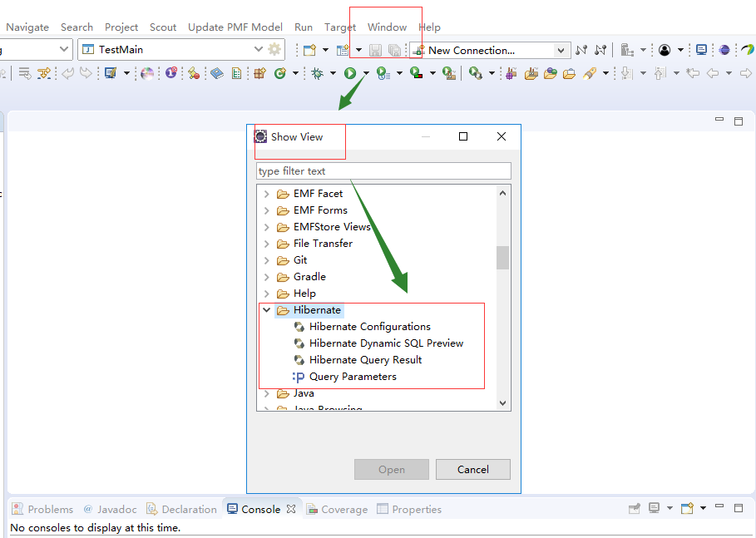
Task: Select Query Parameters view
Action: click(353, 377)
